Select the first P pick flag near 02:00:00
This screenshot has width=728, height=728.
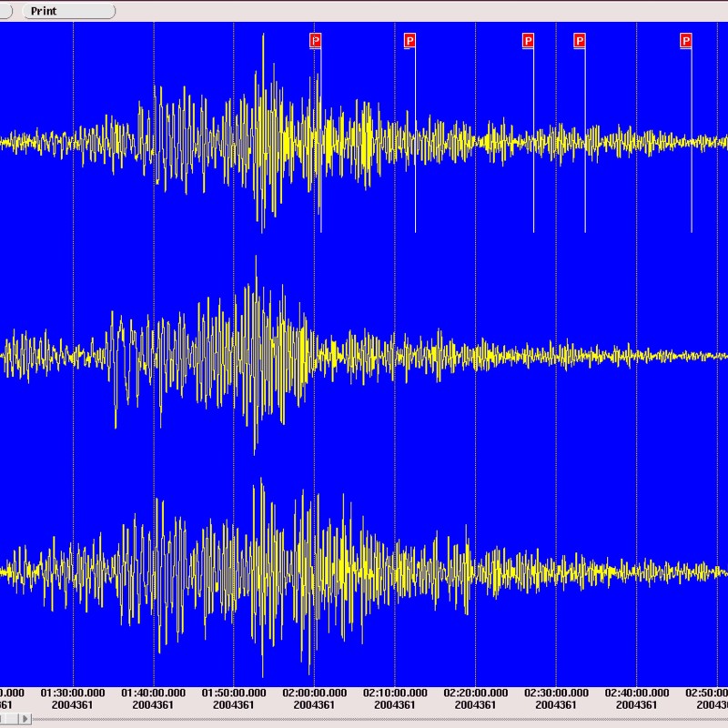pos(316,40)
